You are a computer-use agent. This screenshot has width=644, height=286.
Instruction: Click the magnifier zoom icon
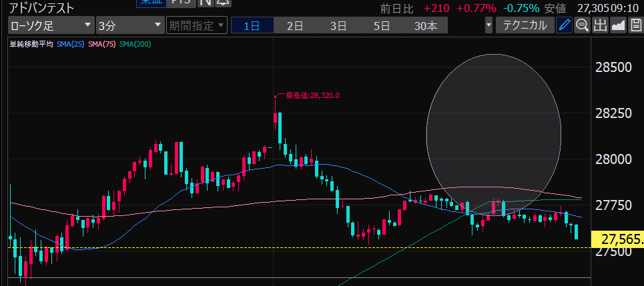pyautogui.click(x=582, y=26)
